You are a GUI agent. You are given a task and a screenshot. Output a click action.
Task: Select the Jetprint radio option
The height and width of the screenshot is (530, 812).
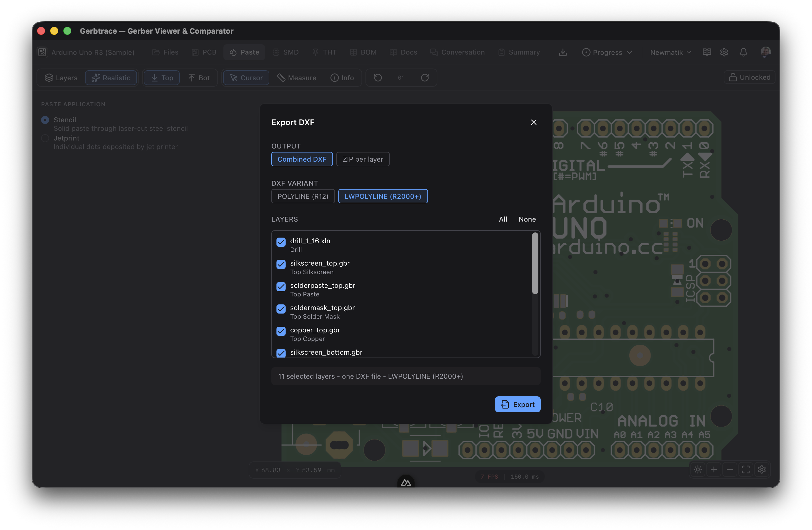tap(45, 138)
